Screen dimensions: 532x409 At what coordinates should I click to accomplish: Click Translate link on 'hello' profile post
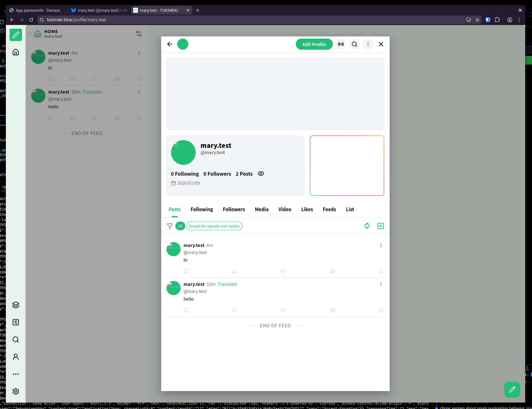[227, 284]
